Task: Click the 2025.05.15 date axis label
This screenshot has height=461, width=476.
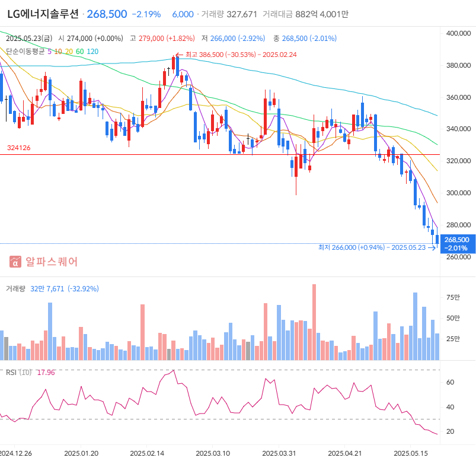Action: pyautogui.click(x=411, y=453)
